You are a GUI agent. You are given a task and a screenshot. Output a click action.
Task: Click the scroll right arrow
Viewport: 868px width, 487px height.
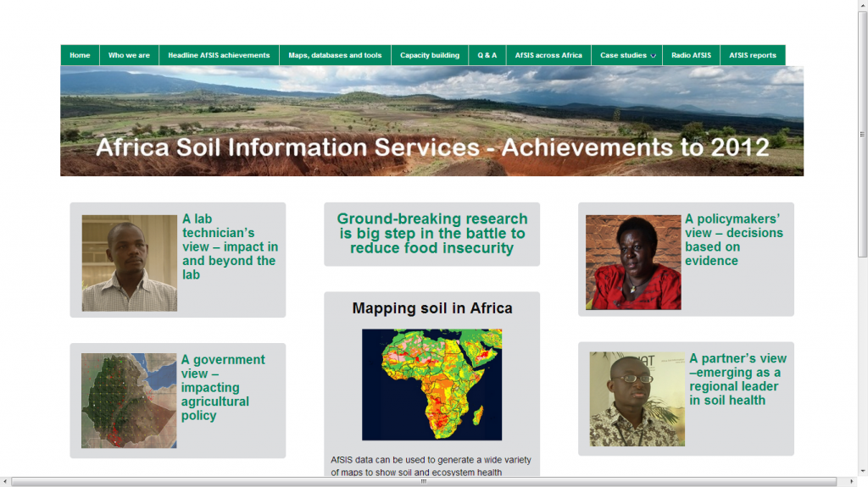pos(851,482)
